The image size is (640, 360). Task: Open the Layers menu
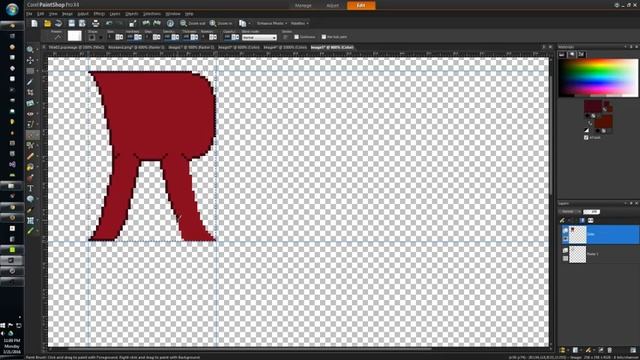point(115,14)
